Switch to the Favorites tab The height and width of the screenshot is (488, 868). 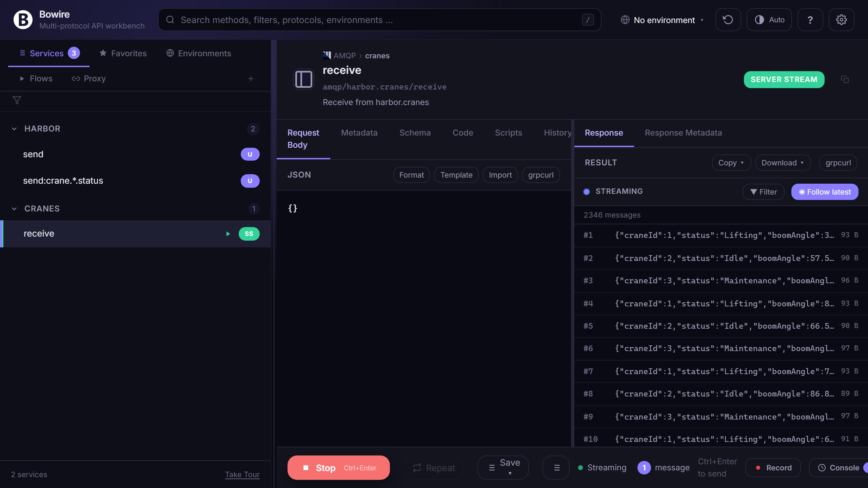pyautogui.click(x=123, y=53)
